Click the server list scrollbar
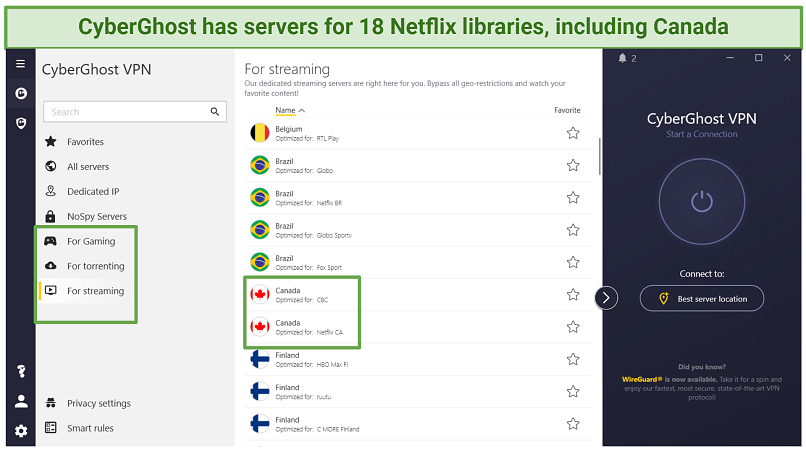This screenshot has width=806, height=453. tap(599, 156)
